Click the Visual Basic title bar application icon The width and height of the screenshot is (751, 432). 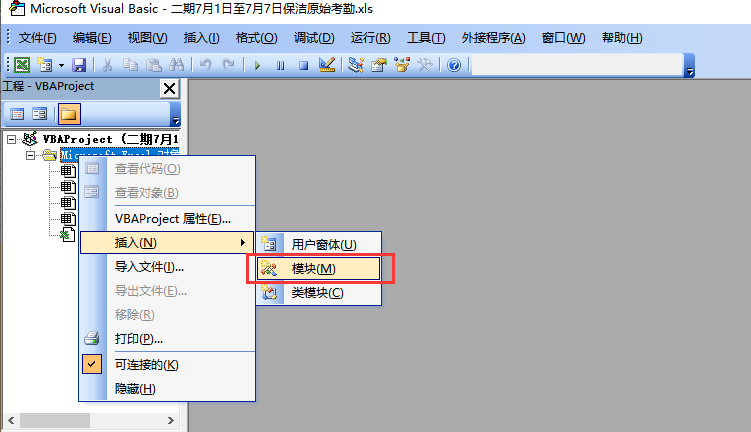pyautogui.click(x=17, y=8)
